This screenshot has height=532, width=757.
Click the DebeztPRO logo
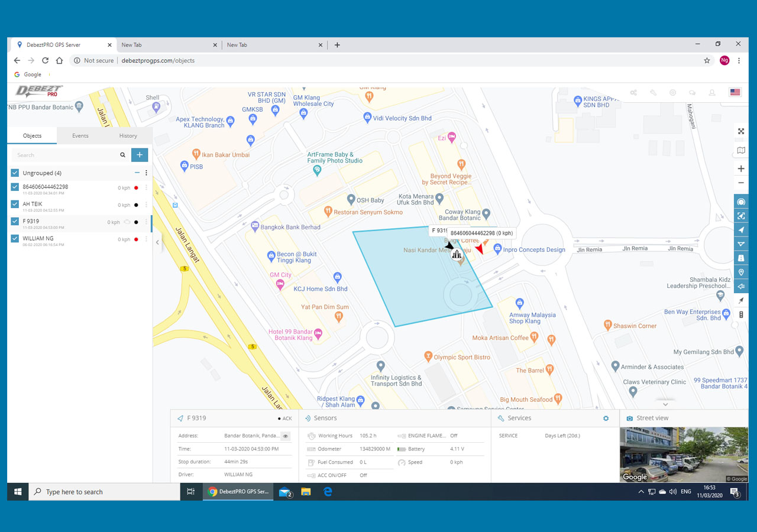pos(39,92)
